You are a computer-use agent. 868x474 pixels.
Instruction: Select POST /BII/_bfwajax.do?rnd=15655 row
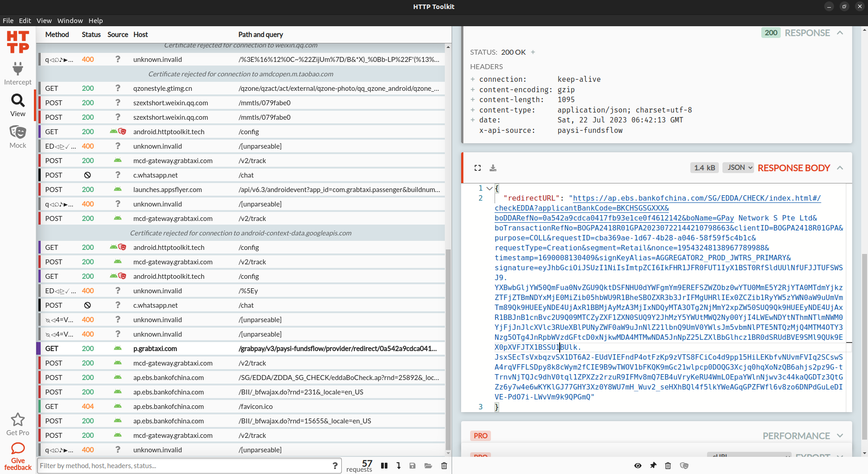point(241,421)
